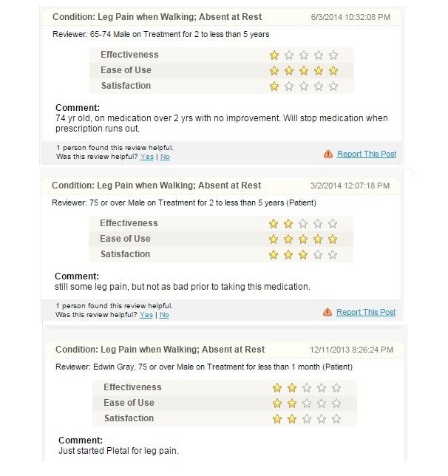This screenshot has width=448, height=476.
Task: Click fifth Ease of Use star in 6/3/2014 review
Action: point(333,71)
